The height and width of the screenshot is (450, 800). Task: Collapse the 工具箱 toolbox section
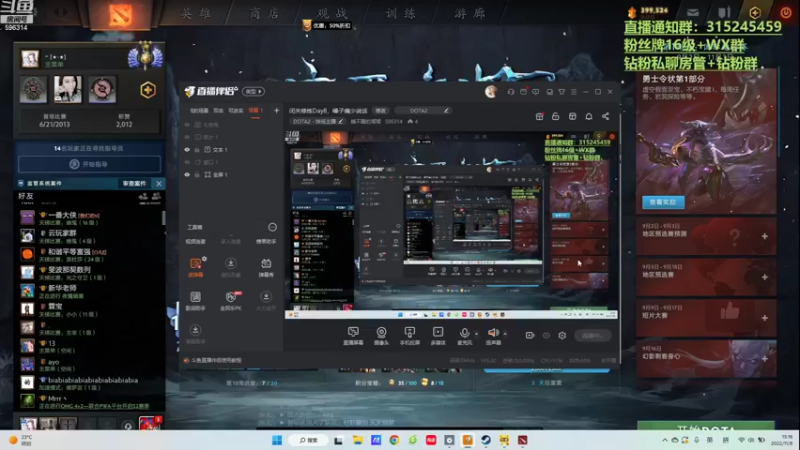[x=272, y=227]
